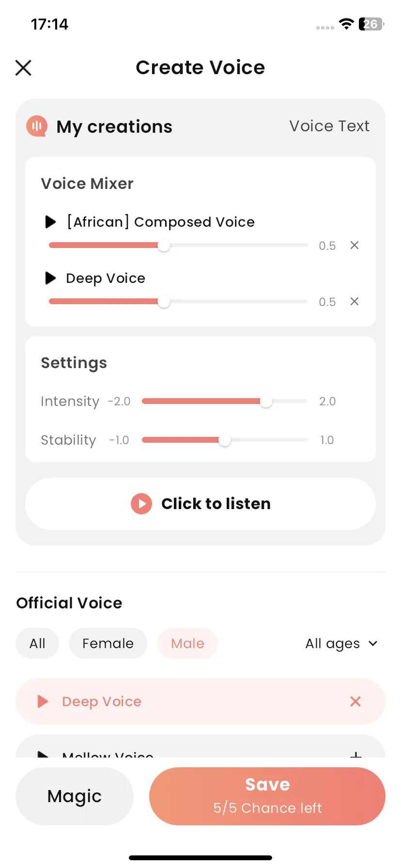Select the All voice filter
Screen dimensions: 401x868
[x=37, y=643]
